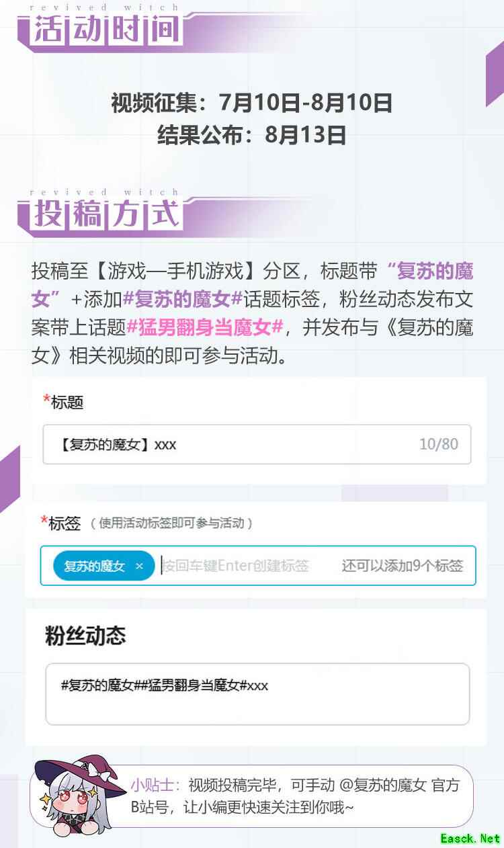Click the 还可以添加9个标签 hint text

point(403,566)
